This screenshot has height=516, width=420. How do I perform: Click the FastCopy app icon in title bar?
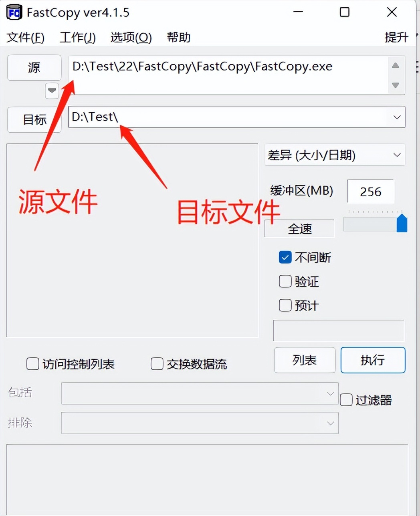click(x=14, y=12)
